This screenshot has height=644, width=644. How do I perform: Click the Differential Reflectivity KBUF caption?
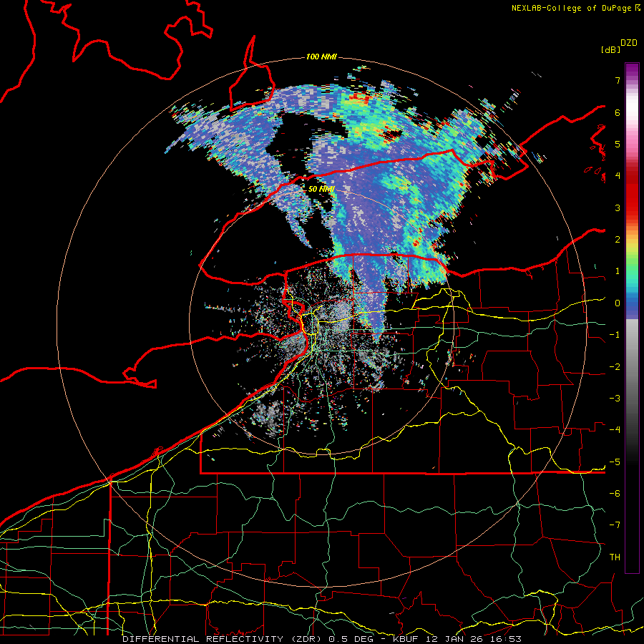pyautogui.click(x=322, y=639)
